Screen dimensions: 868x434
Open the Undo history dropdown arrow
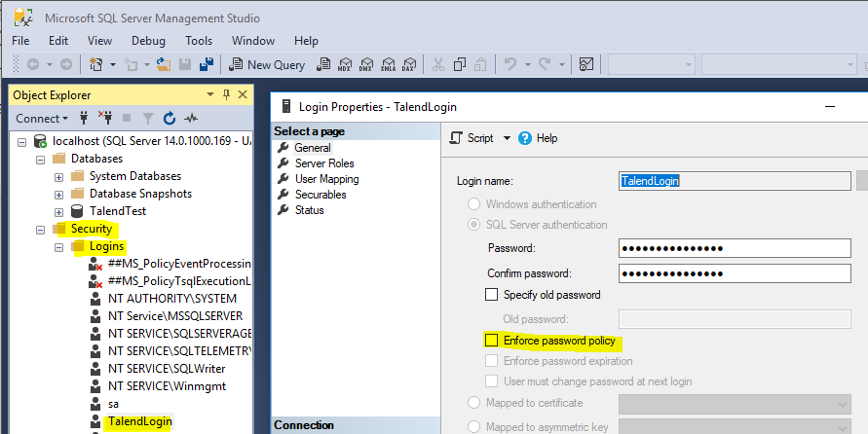[x=527, y=64]
